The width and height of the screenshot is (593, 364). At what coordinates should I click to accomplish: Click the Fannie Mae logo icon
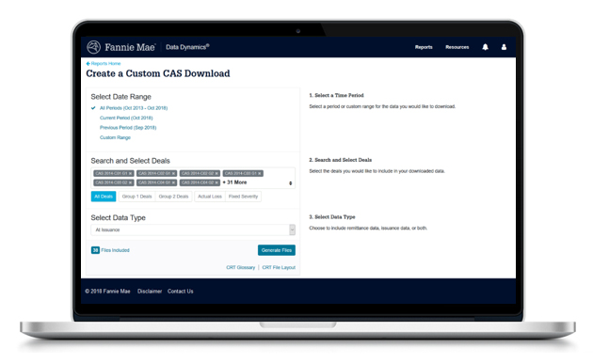pyautogui.click(x=93, y=47)
